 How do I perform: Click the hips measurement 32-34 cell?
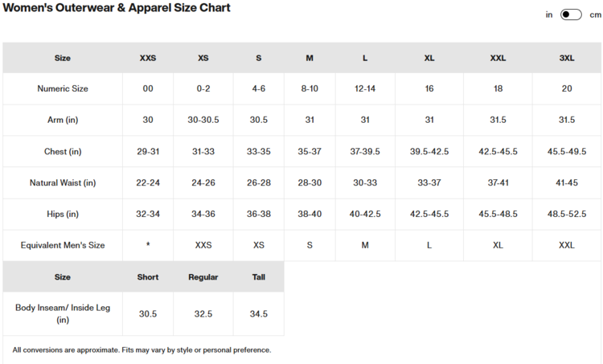148,215
